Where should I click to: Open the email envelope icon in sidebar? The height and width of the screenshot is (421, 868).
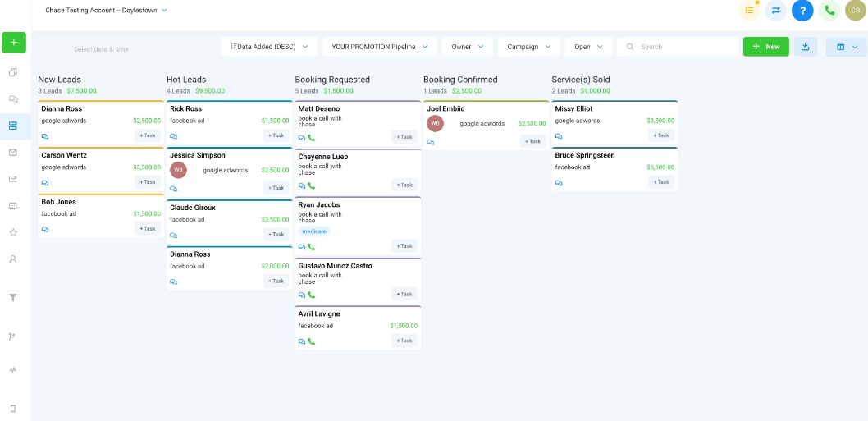(x=13, y=153)
